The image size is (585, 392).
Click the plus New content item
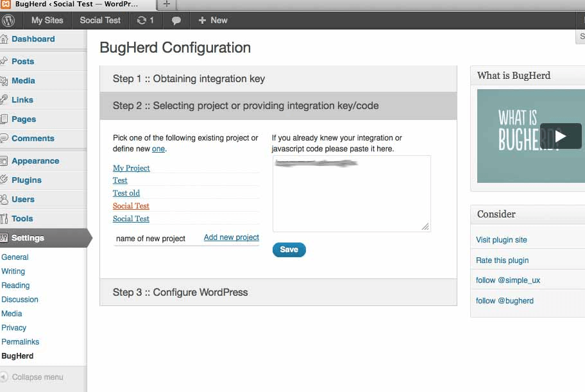[213, 20]
